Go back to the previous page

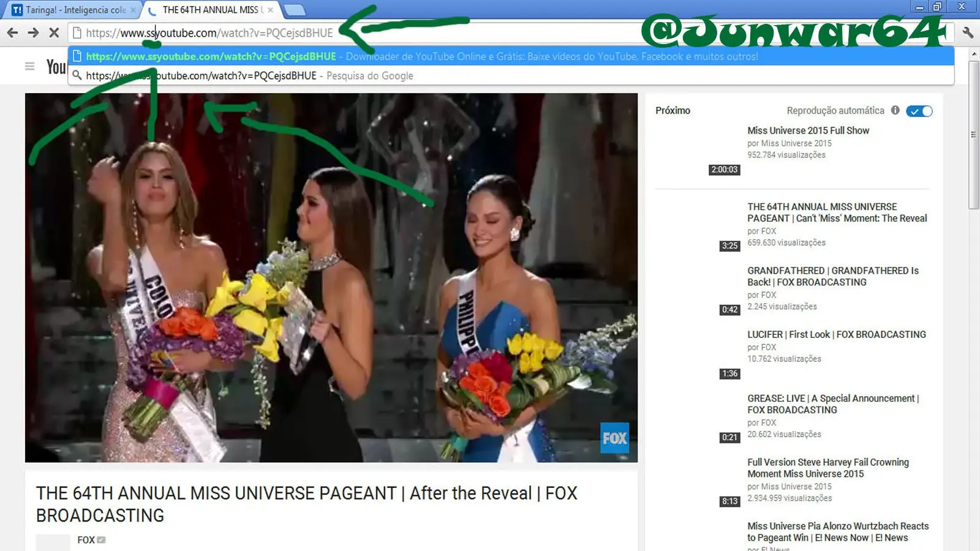point(12,32)
